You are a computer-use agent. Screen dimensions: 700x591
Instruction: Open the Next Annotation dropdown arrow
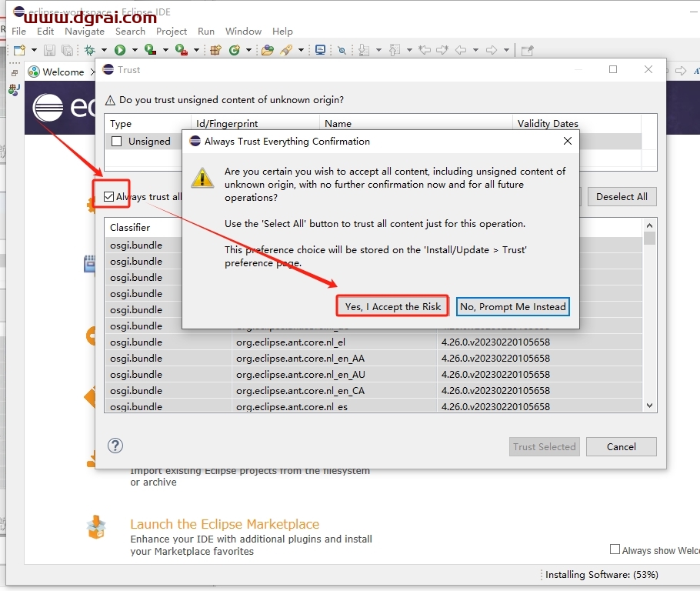[x=378, y=50]
